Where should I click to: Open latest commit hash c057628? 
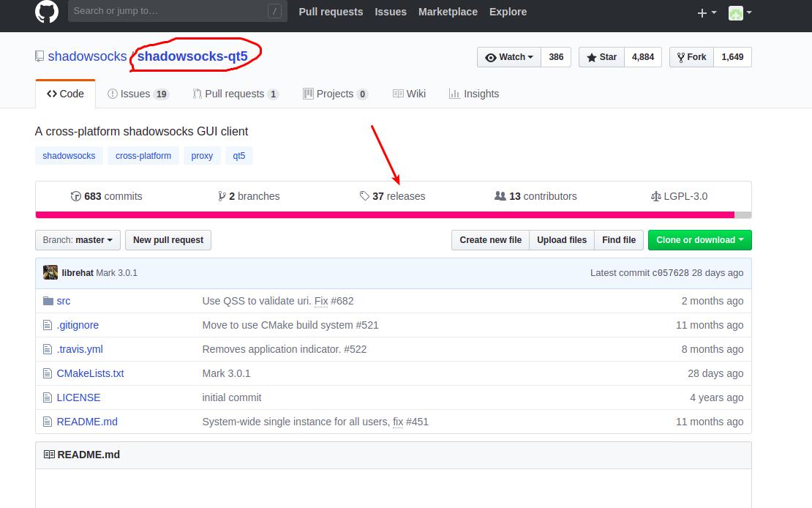coord(670,272)
